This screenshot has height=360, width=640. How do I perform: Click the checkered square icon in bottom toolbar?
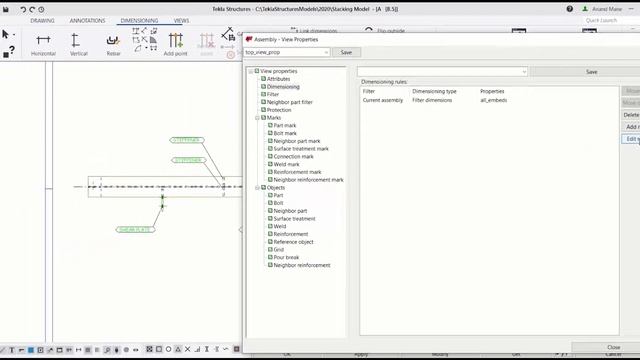149,349
